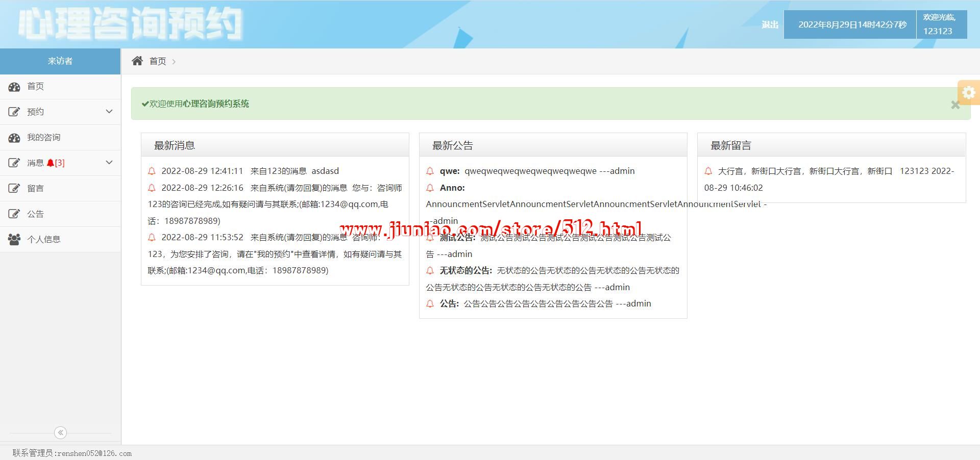
Task: Click the bell icon of the 12:26:16 message
Action: [152, 188]
